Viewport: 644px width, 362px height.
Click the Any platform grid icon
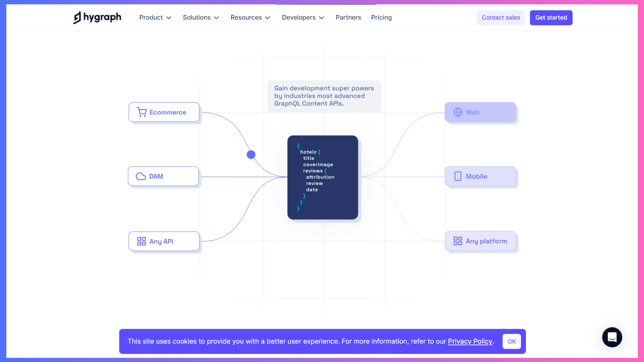click(458, 241)
